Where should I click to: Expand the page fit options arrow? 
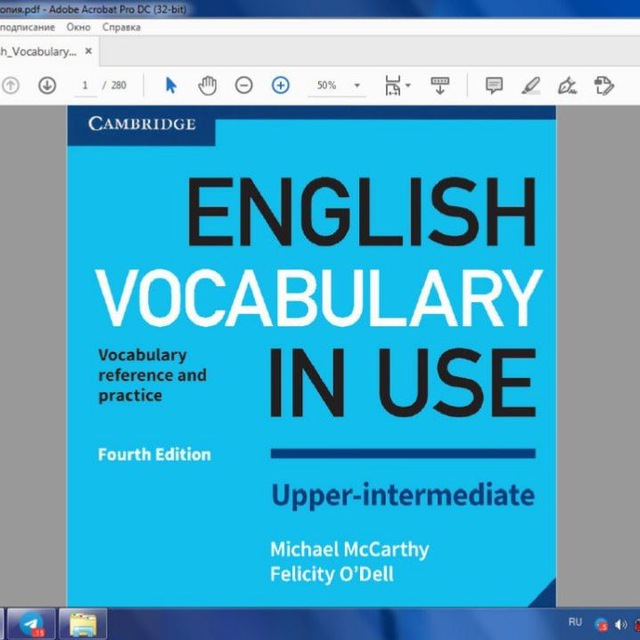tap(408, 86)
